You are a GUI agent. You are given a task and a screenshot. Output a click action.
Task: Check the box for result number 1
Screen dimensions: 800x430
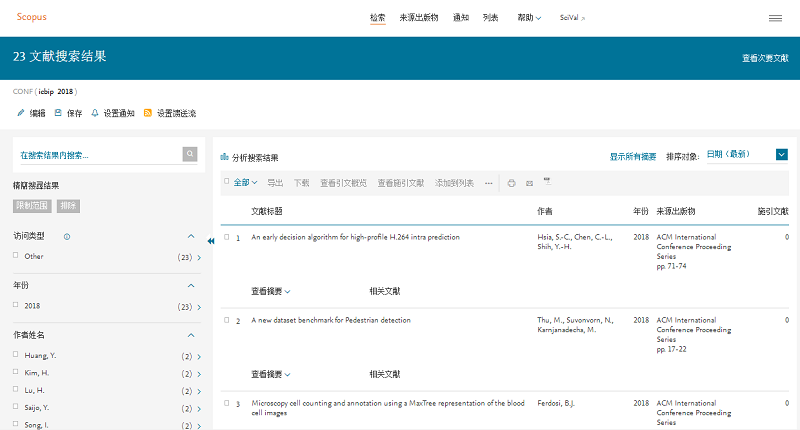tap(226, 237)
